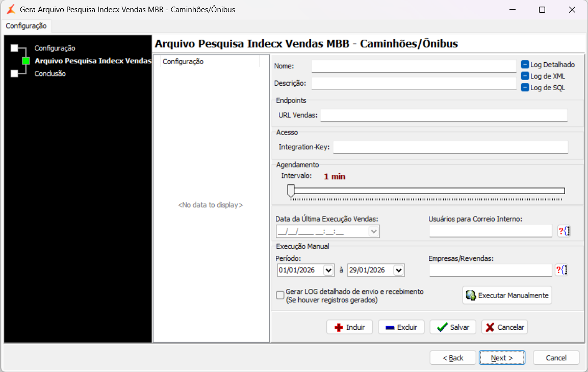
Task: Close the window
Action: tap(572, 10)
